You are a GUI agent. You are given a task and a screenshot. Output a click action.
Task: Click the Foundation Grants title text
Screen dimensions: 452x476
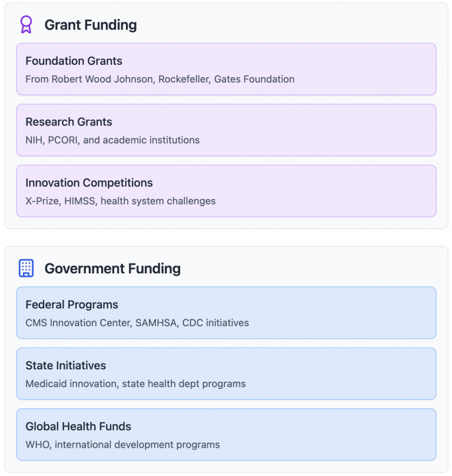[x=74, y=61]
